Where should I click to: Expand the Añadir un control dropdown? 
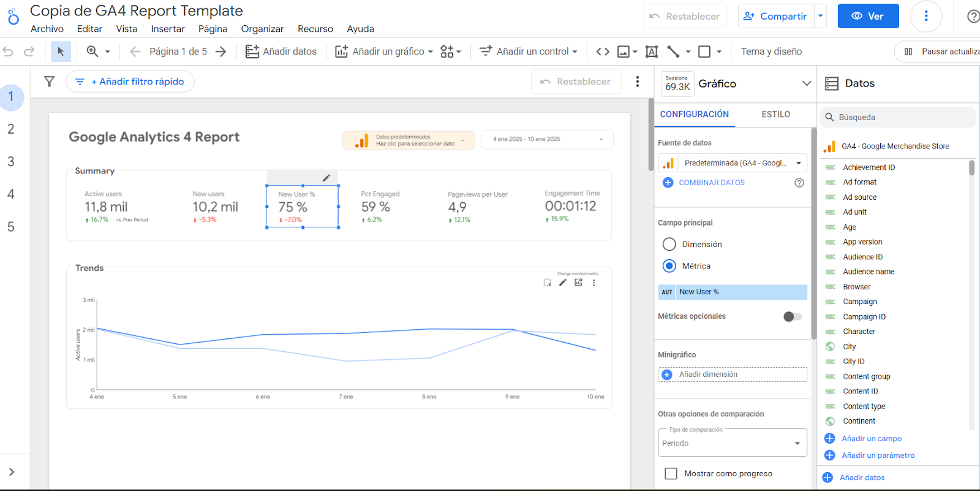coord(575,51)
